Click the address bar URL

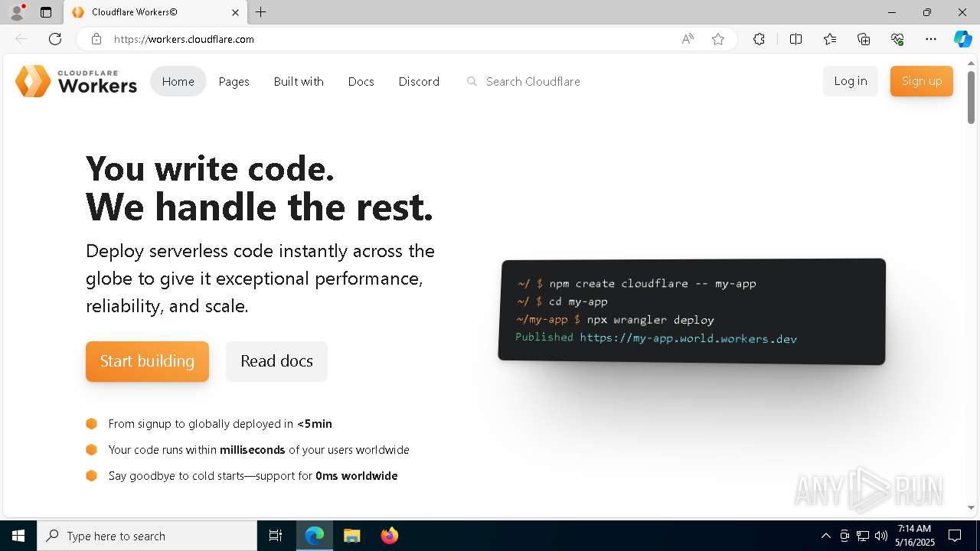pos(184,39)
